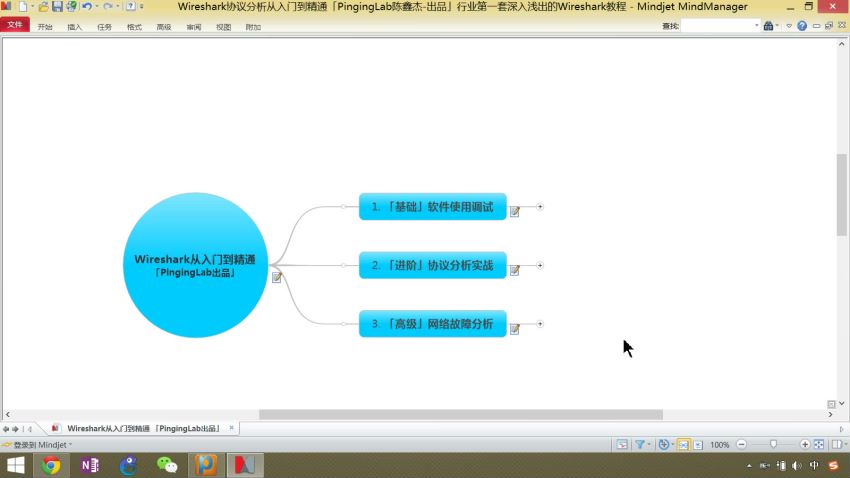Open the redo history dropdown arrow
The width and height of the screenshot is (850, 478).
[x=118, y=7]
